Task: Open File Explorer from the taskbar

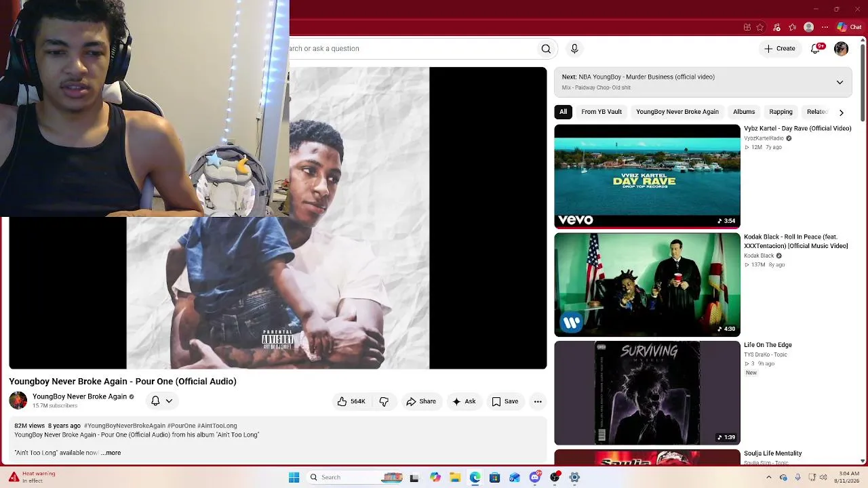Action: tap(455, 477)
